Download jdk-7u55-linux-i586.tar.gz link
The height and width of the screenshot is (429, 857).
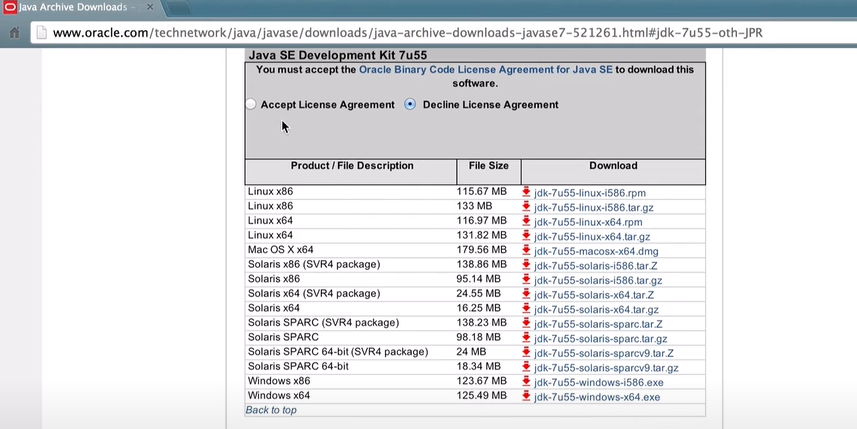point(594,208)
